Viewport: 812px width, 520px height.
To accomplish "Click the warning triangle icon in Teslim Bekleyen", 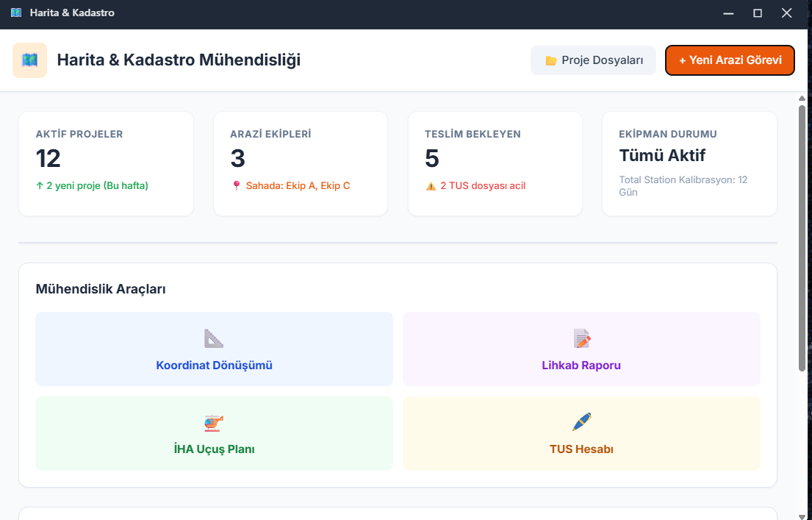I will (431, 186).
